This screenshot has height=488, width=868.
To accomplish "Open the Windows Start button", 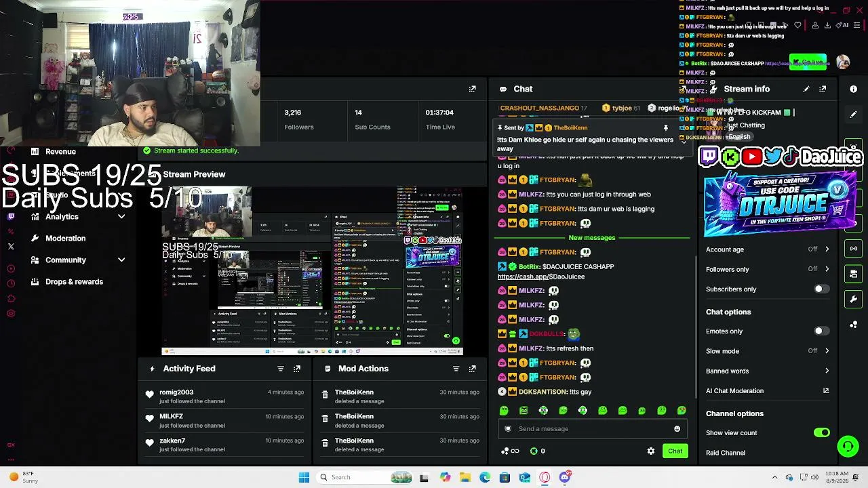I will point(304,477).
